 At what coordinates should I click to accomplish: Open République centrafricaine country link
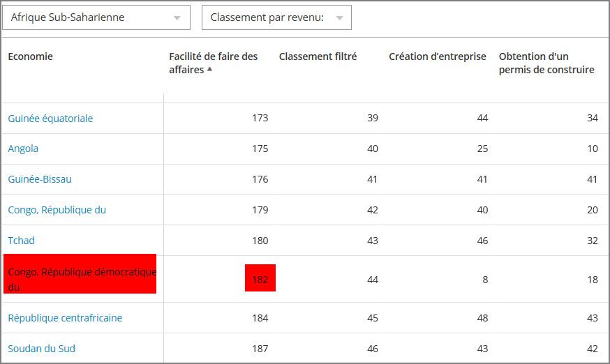[x=65, y=318]
